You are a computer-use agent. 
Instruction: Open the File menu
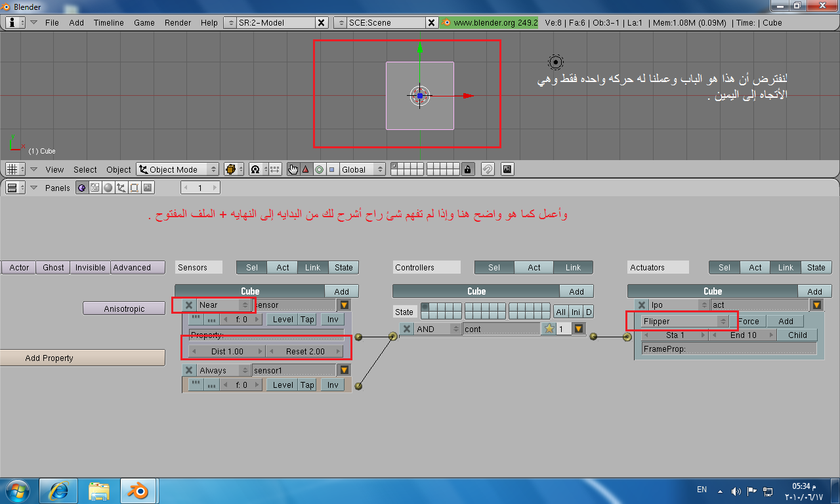pyautogui.click(x=52, y=22)
